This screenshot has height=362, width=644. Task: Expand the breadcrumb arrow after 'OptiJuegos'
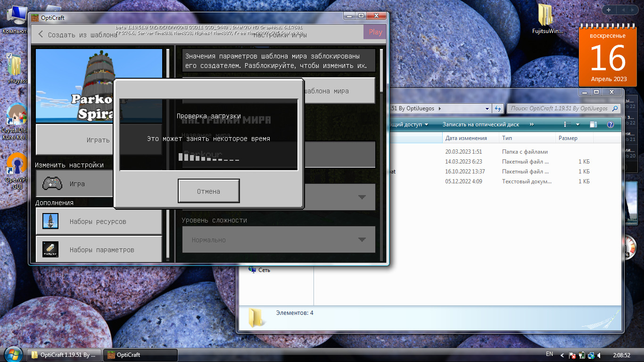(440, 108)
